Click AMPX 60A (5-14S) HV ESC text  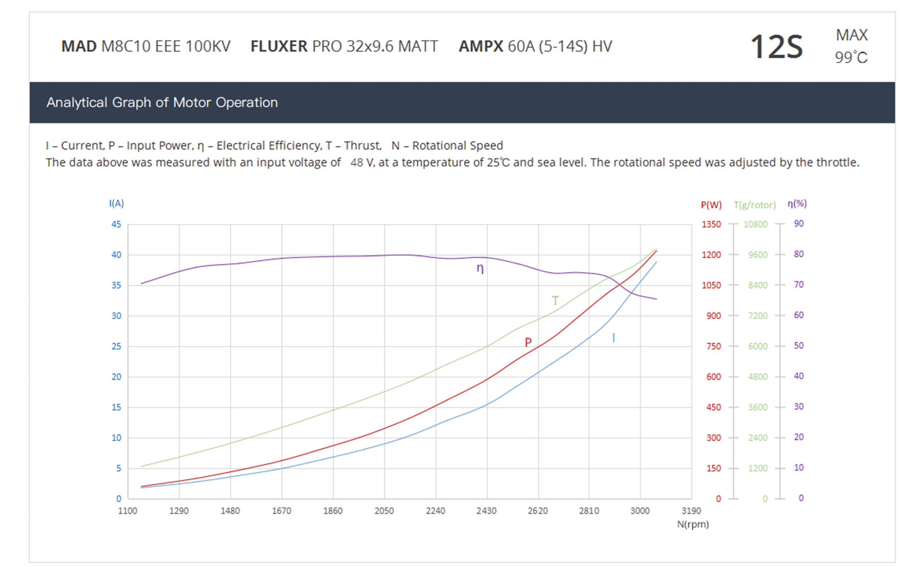pos(535,47)
